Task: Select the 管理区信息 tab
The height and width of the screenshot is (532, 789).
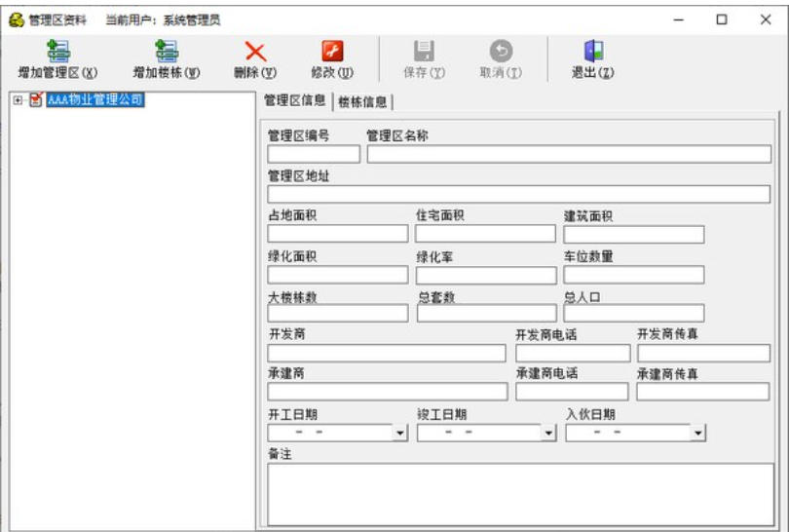Action: coord(295,100)
